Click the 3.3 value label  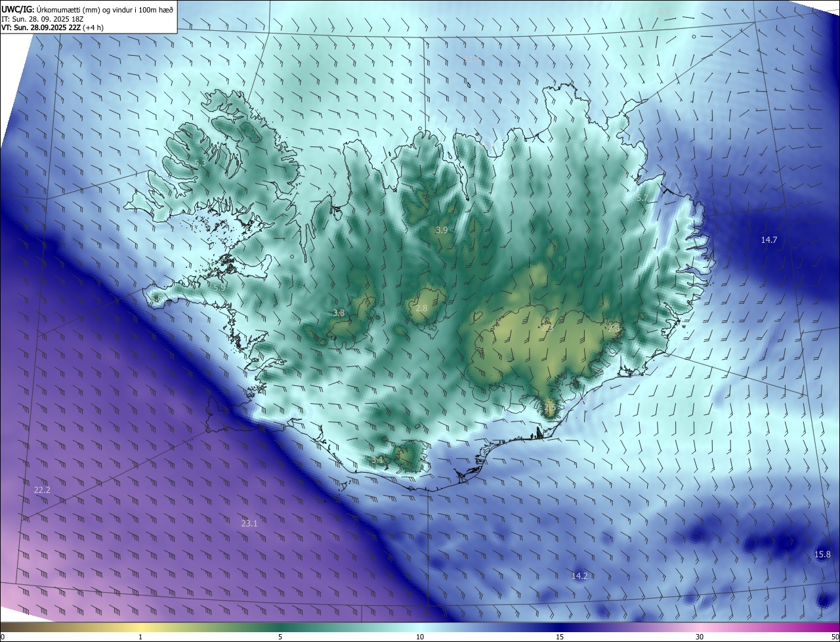339,313
